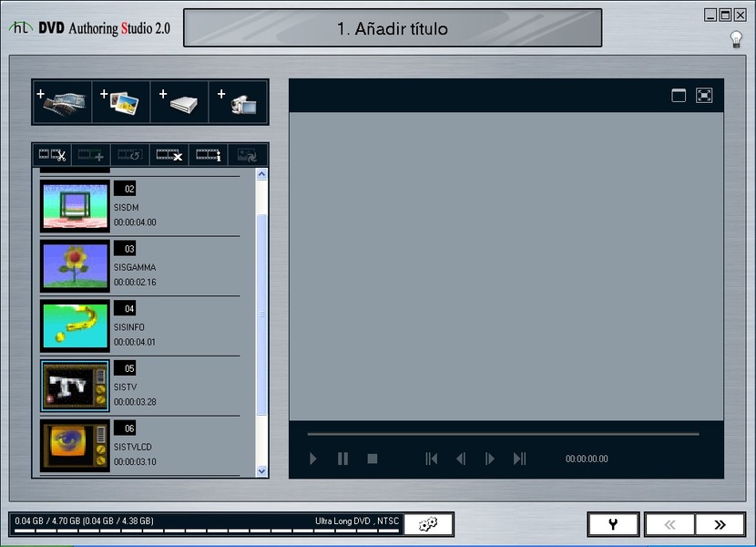This screenshot has height=547, width=756.
Task: Click the clip list scrollbar thumb
Action: (261, 315)
